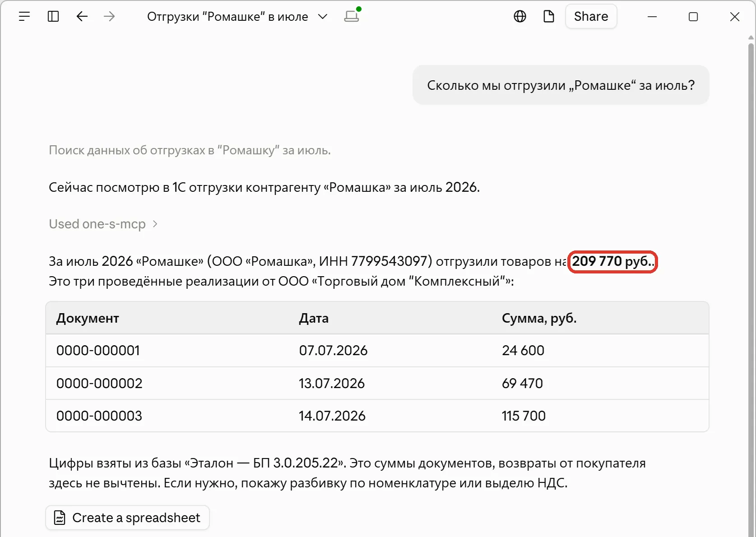Click the date cell '13.07.2026'
The image size is (756, 537).
[x=332, y=384]
